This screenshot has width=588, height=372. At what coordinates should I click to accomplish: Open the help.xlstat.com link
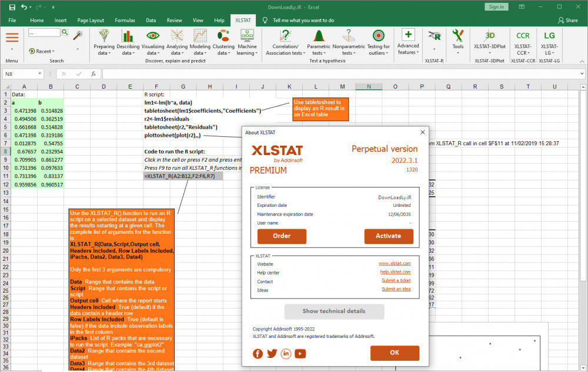pyautogui.click(x=395, y=272)
